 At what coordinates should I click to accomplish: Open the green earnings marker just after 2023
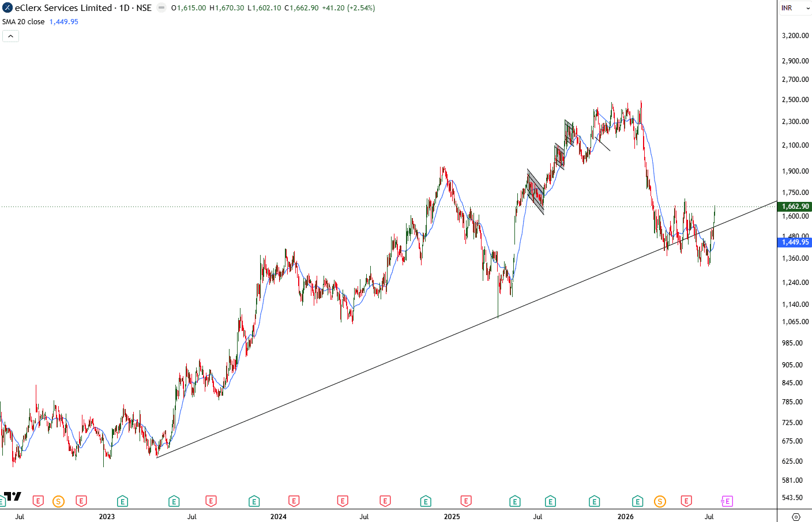122,501
